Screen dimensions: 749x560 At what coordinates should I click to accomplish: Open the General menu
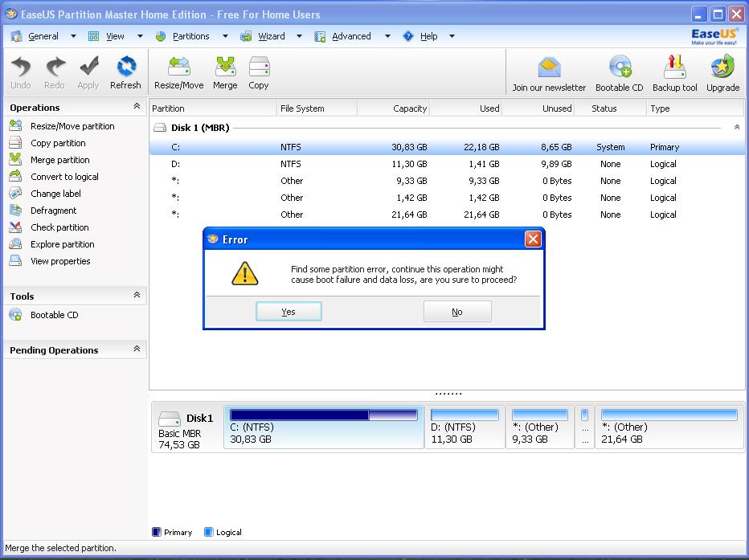43,36
